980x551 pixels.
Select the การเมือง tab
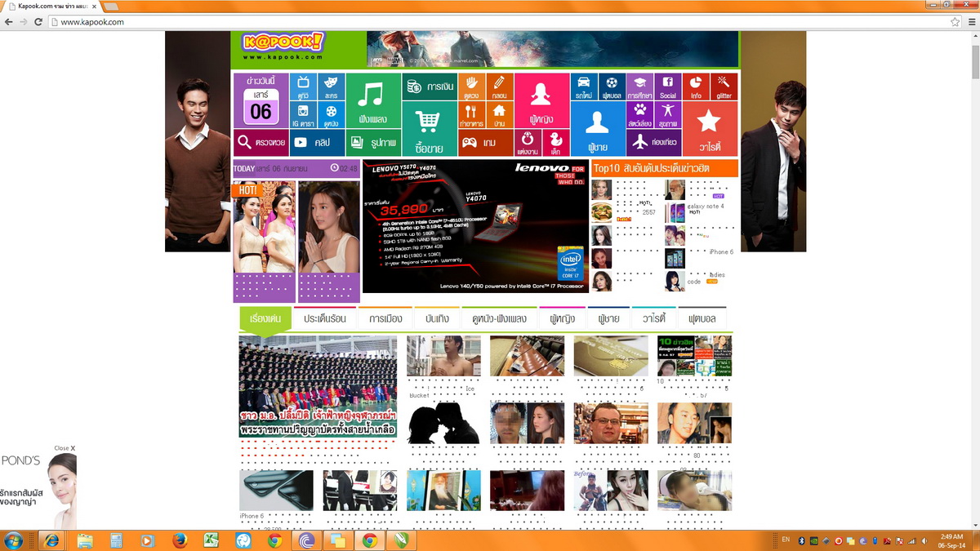tap(385, 318)
